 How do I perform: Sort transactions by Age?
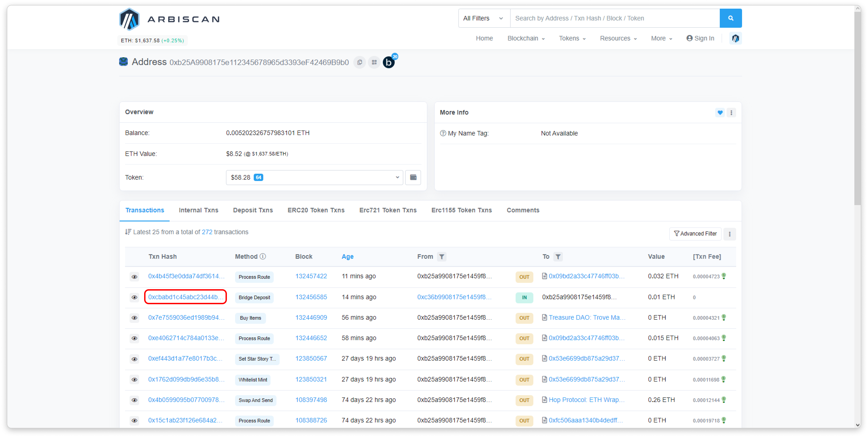click(x=348, y=256)
